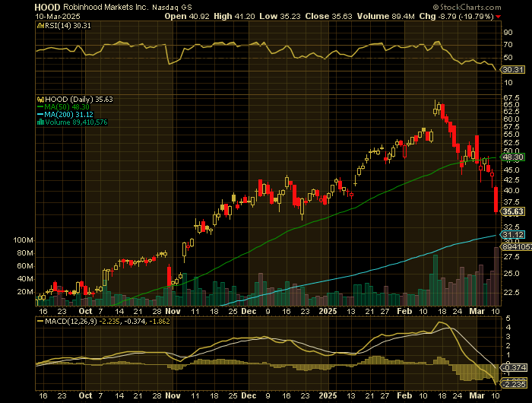Click 'Nov' on the price chart date axis
Image resolution: width=532 pixels, height=403 pixels.
point(173,311)
